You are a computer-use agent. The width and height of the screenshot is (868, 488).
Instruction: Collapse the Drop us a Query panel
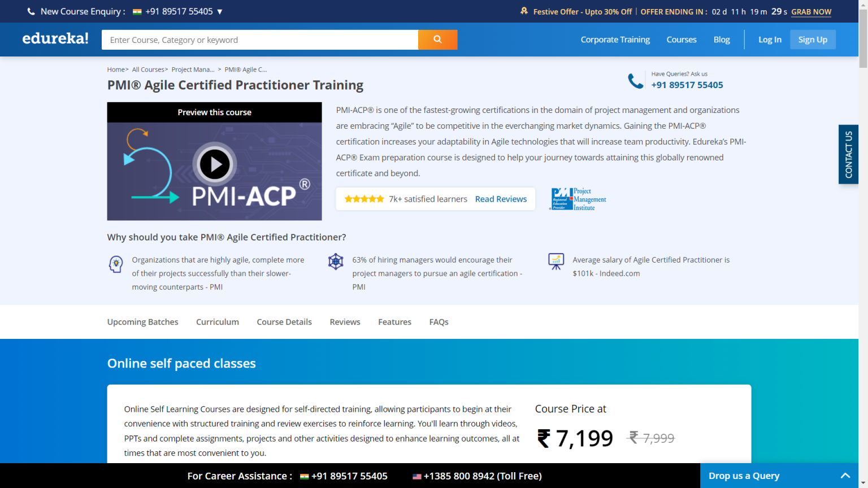(x=845, y=476)
